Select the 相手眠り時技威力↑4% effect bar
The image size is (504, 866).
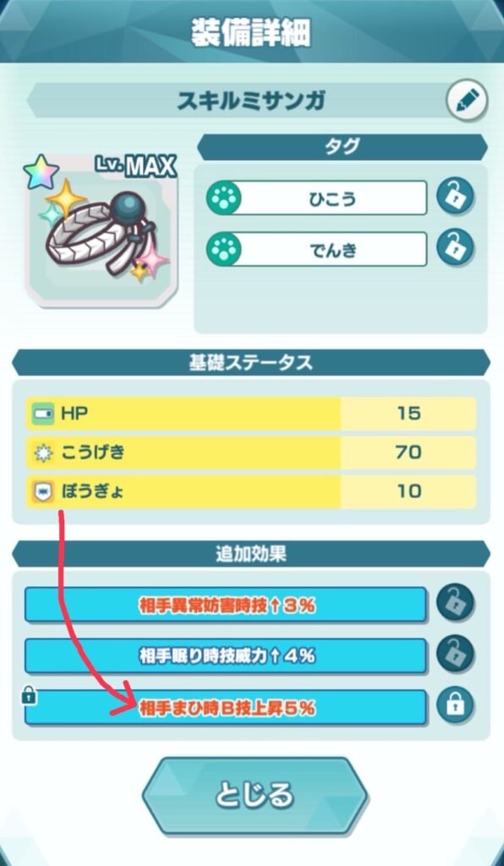(x=226, y=655)
